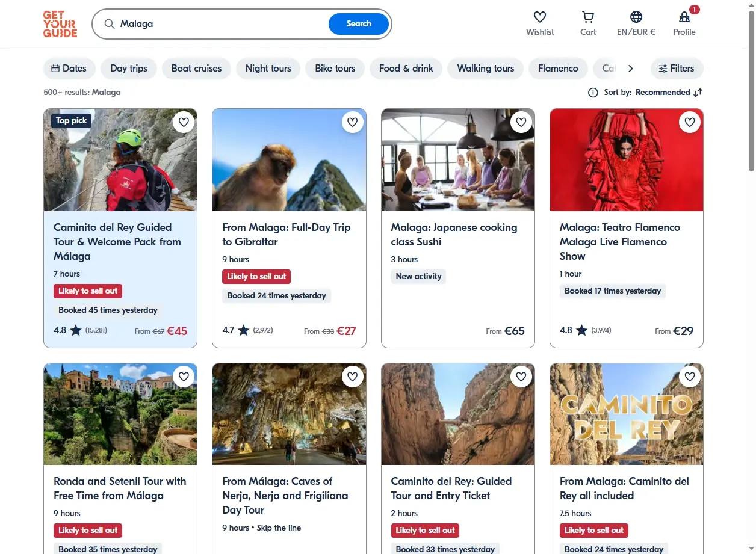Screen dimensions: 756x554
Task: Select the Day trips category chip
Action: (x=129, y=69)
